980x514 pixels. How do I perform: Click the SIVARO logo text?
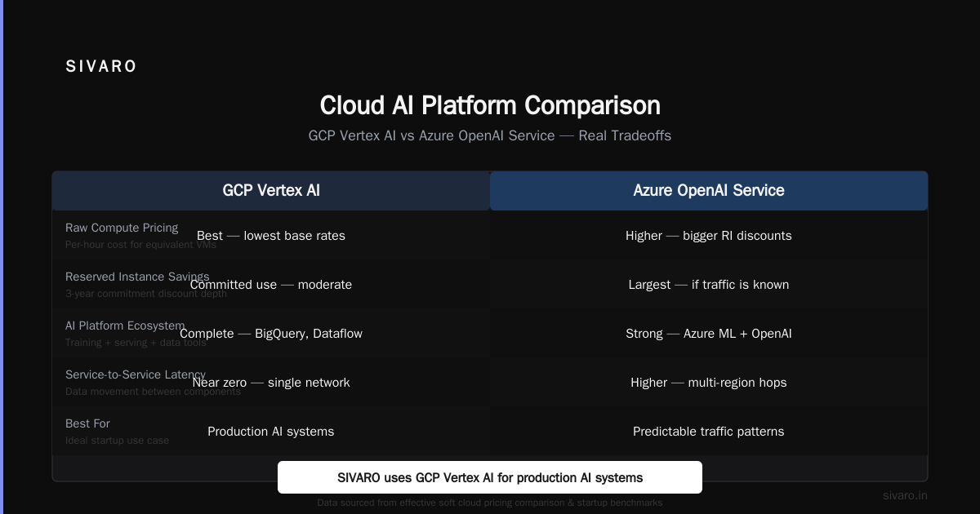(x=101, y=67)
